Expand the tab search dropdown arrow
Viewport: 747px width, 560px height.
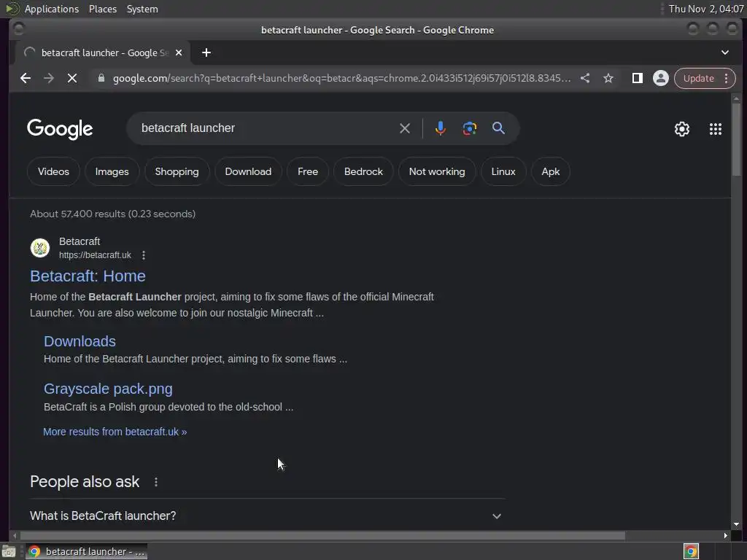[724, 52]
